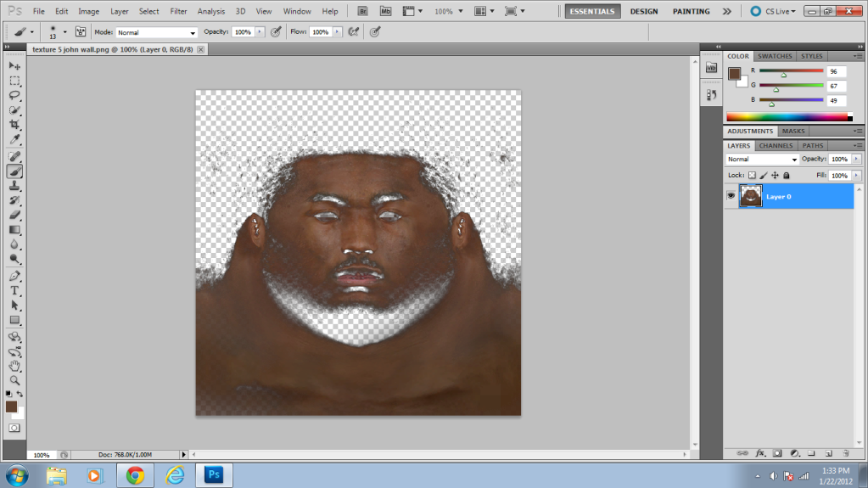The image size is (868, 488).
Task: Open Opacity slider arrow in options bar
Action: (x=260, y=32)
